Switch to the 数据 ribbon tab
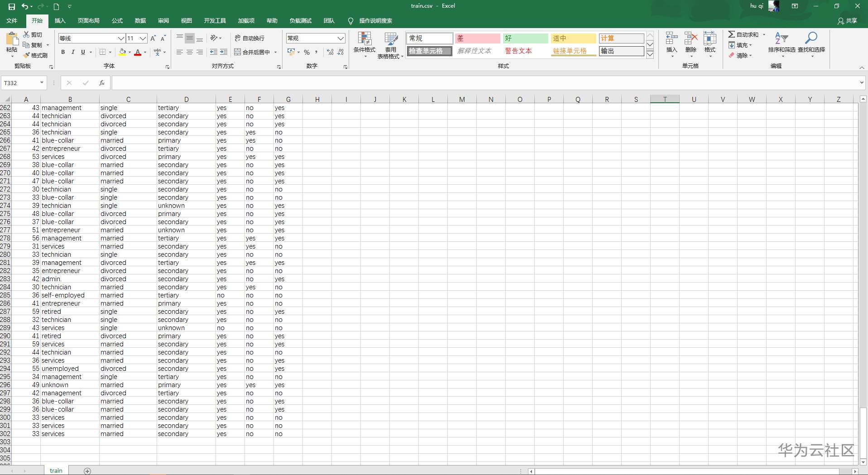The image size is (868, 475). pos(139,20)
